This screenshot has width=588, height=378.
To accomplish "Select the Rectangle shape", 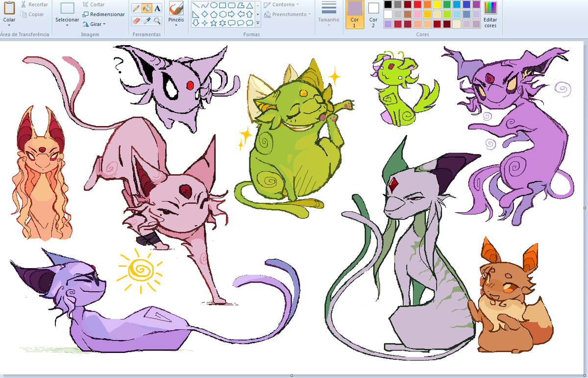I will pos(222,5).
